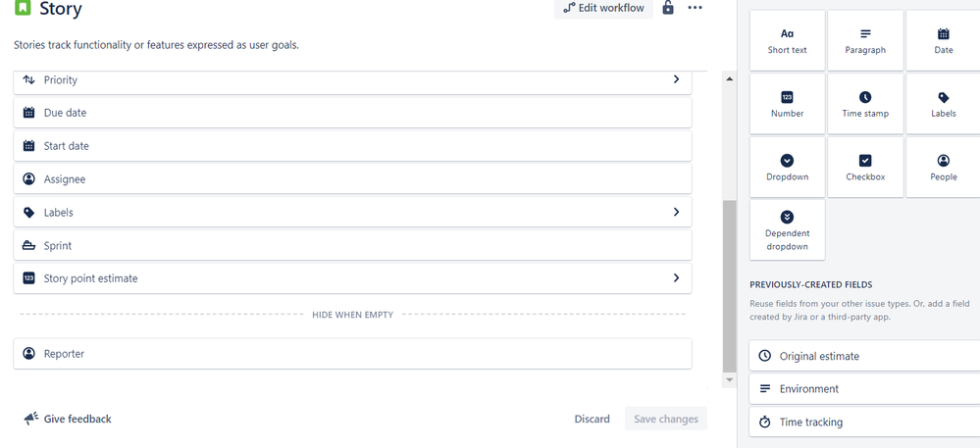
Task: Choose the Dropdown field type tile
Action: tap(787, 167)
